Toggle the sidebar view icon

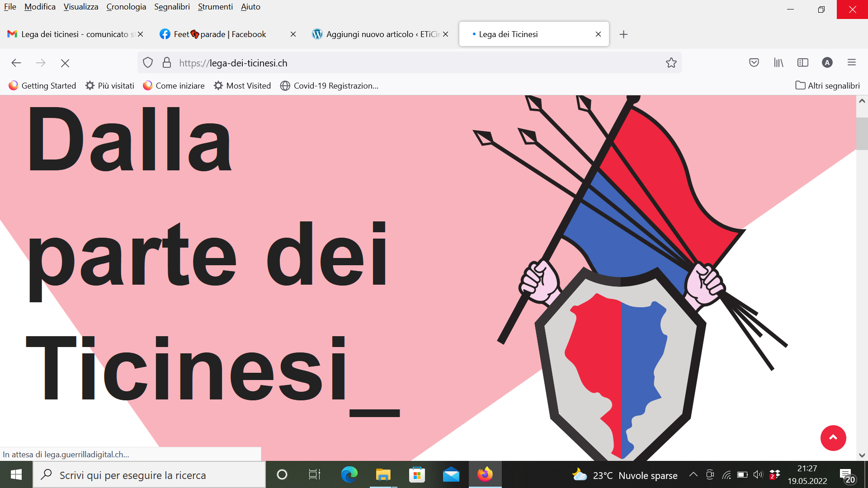click(803, 63)
